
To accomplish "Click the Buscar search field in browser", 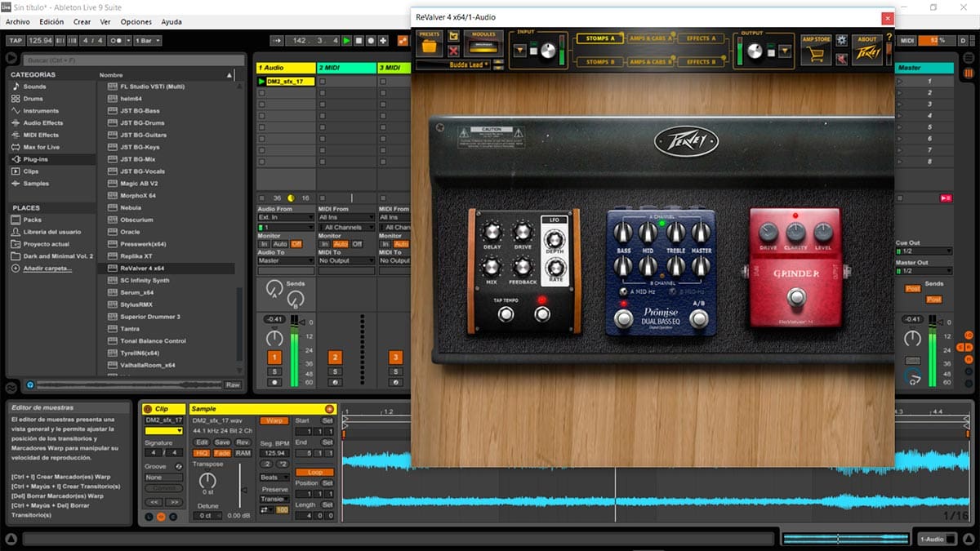I will point(133,61).
